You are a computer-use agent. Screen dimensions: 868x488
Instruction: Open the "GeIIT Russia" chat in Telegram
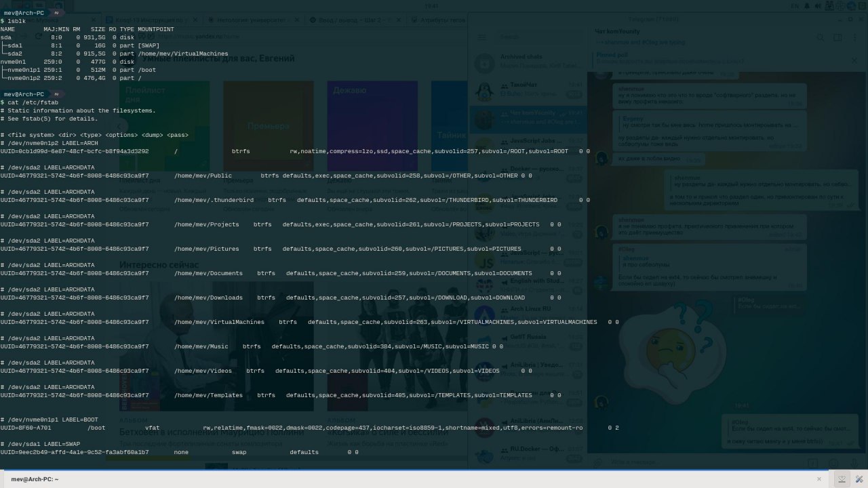pyautogui.click(x=528, y=340)
